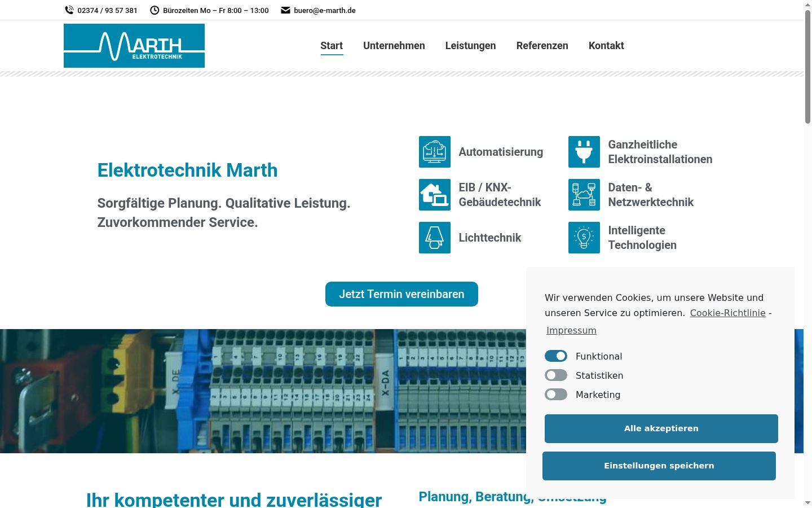Click the Daten- & Netzwerktechnik network icon

[x=584, y=195]
